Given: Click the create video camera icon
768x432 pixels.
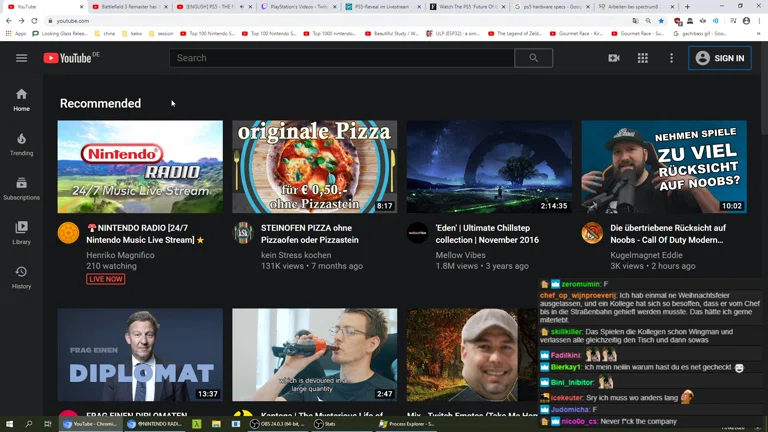Looking at the screenshot, I should point(614,58).
